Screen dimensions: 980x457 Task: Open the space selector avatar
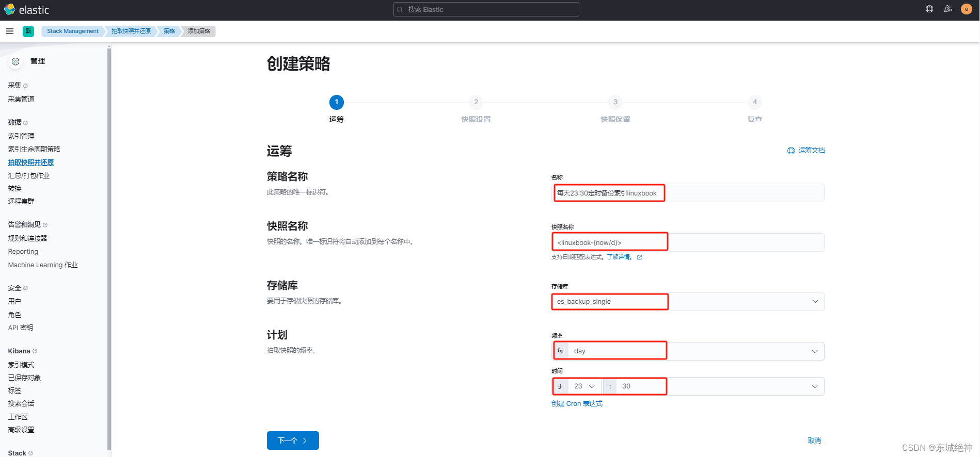[x=28, y=31]
